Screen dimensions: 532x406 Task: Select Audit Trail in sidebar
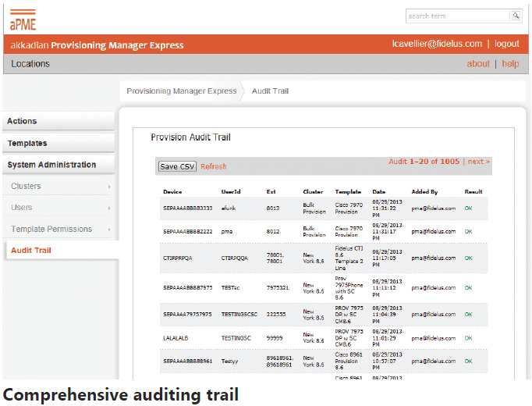pyautogui.click(x=31, y=250)
